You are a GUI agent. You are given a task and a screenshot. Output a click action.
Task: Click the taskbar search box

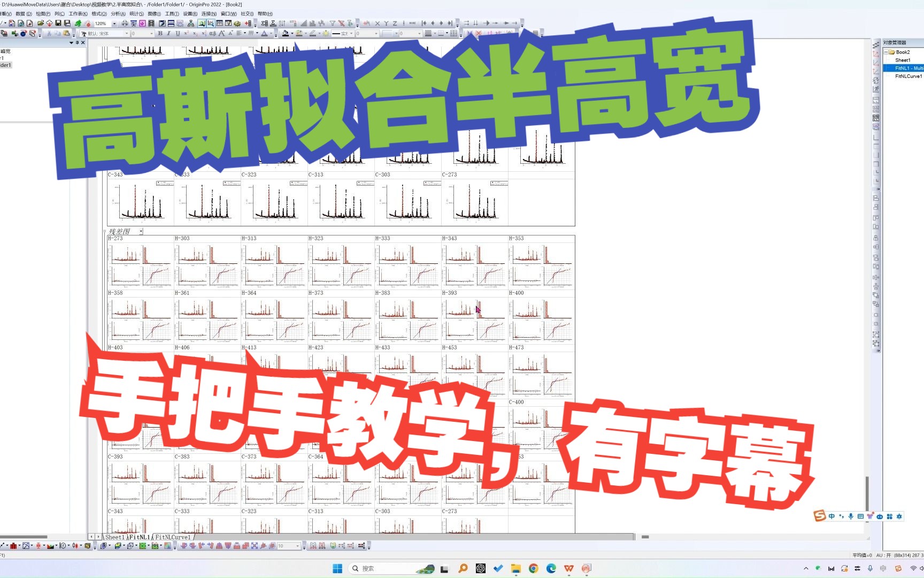click(x=392, y=568)
